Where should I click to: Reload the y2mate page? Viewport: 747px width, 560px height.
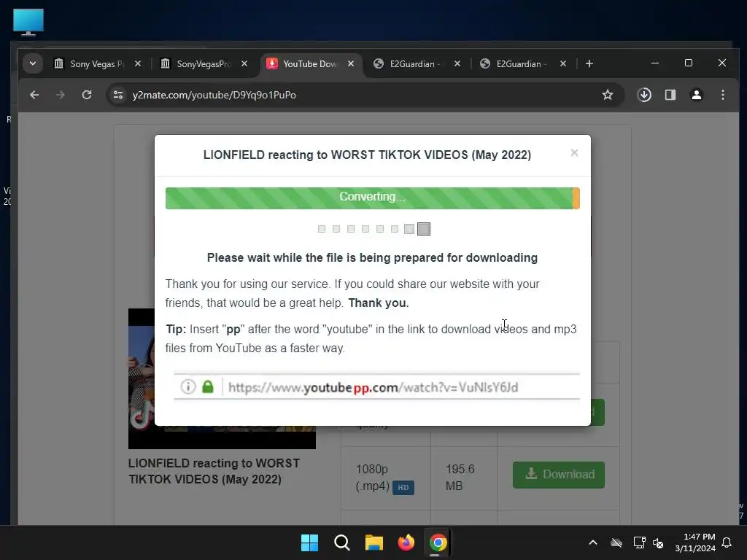[87, 95]
